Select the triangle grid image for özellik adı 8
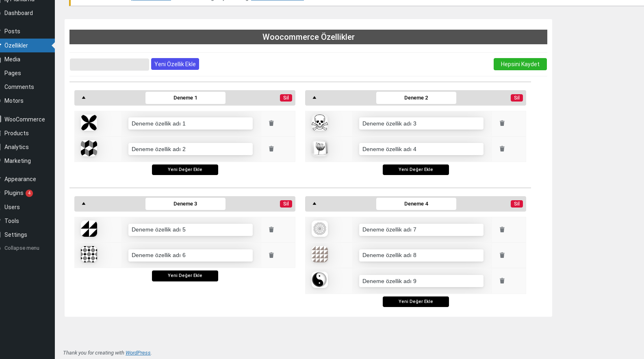Screen dimensions: 644x359 [x=320, y=254]
